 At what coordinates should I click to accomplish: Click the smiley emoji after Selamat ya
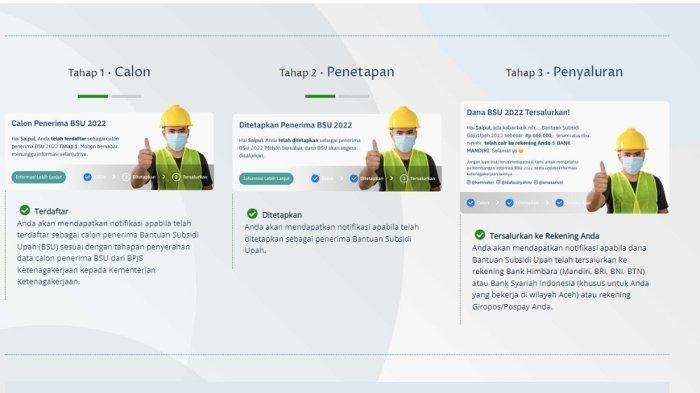521,151
